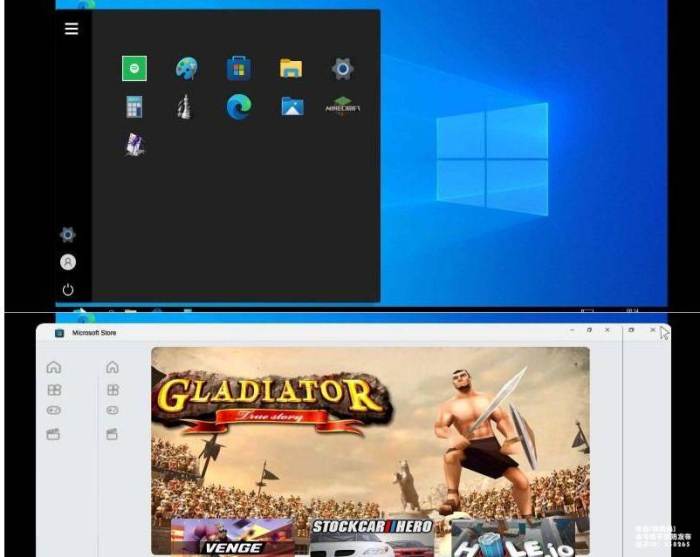
Task: Select Home icon in the inner Store sidebar
Action: pos(112,367)
